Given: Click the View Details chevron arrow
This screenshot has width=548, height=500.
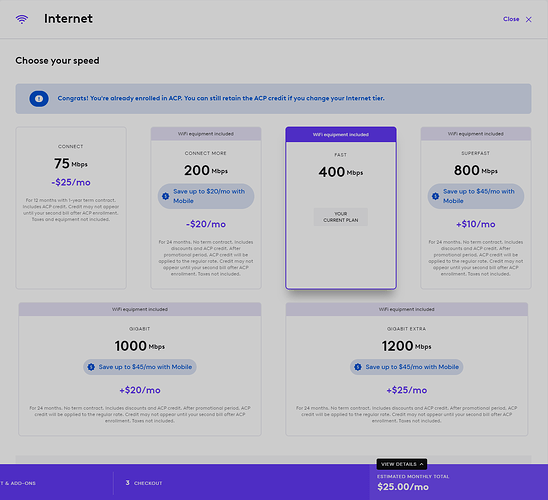Looking at the screenshot, I should coord(421,464).
